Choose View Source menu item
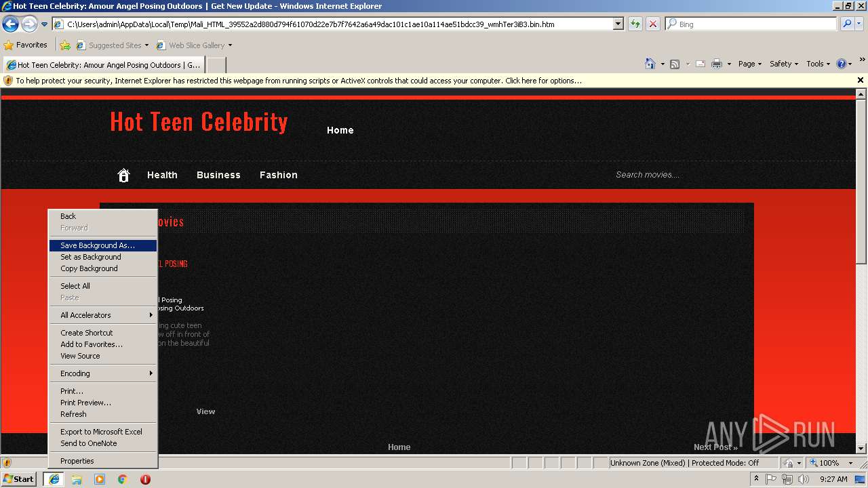868x488 pixels. pos(103,356)
